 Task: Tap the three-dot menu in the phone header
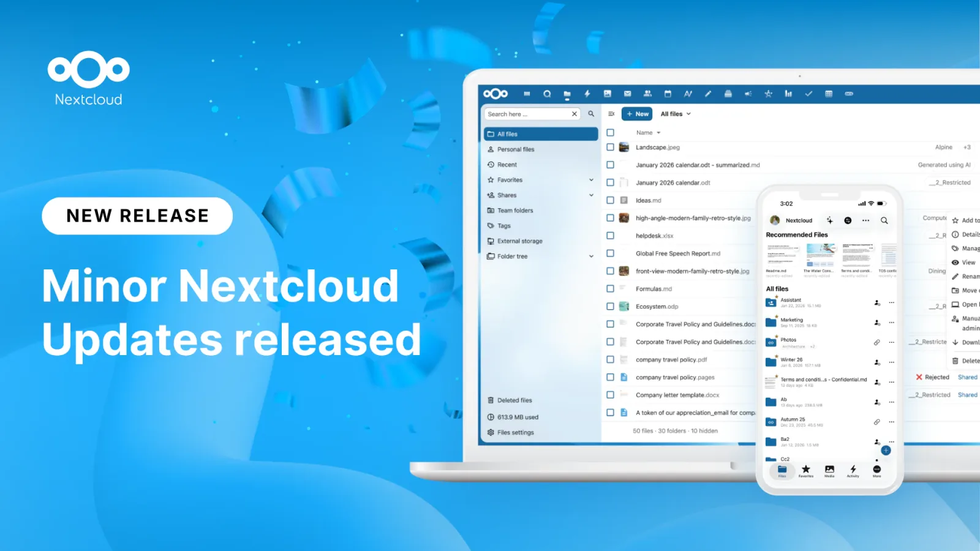[865, 220]
